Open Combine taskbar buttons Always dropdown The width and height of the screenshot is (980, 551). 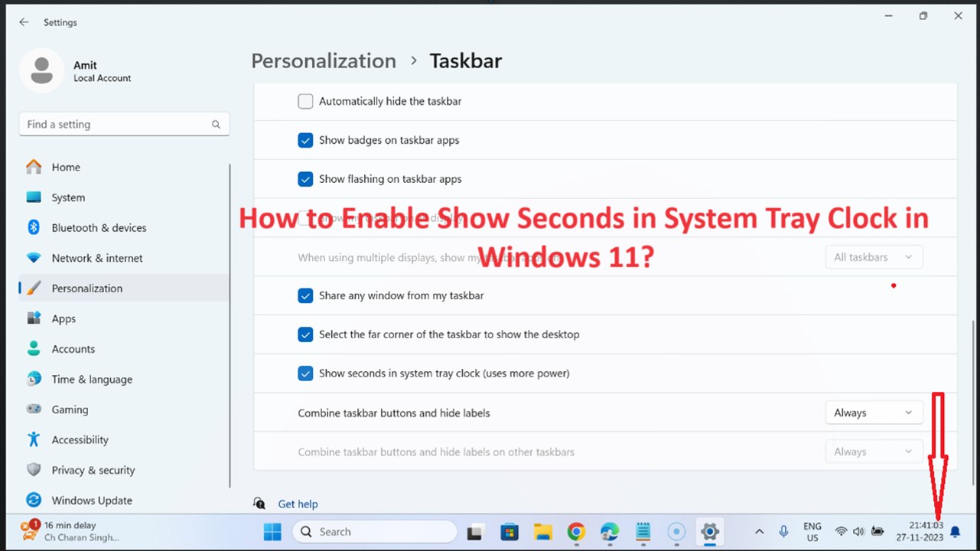874,412
